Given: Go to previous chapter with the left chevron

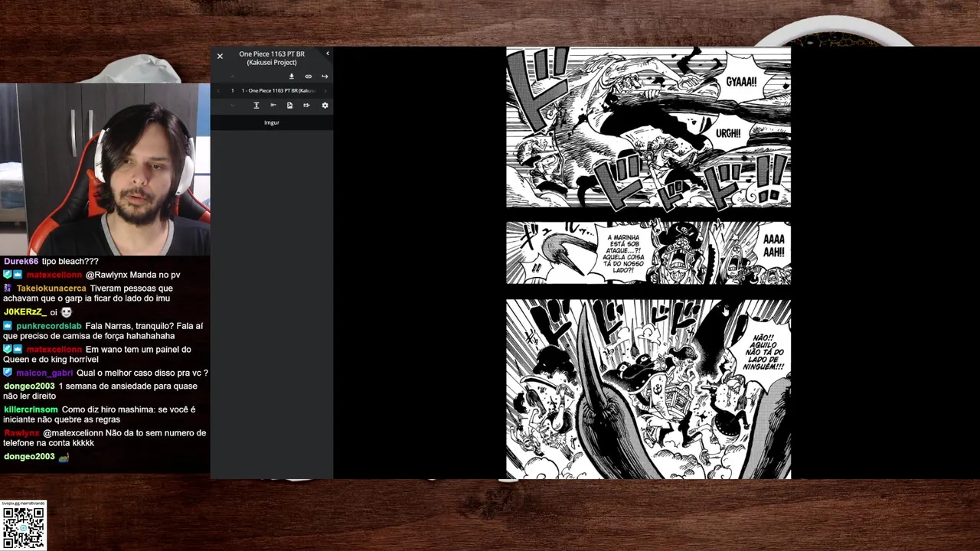Looking at the screenshot, I should pyautogui.click(x=218, y=90).
